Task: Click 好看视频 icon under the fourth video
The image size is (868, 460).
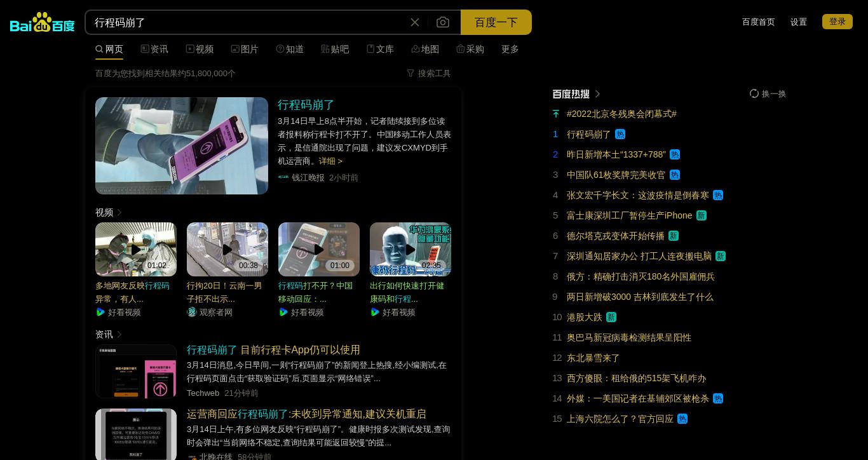Action: (375, 312)
